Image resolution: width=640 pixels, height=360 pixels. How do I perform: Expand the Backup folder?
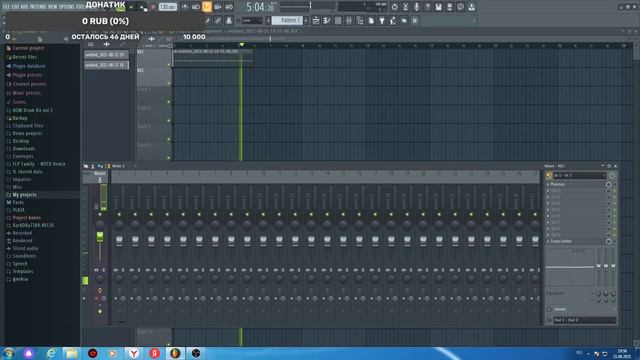point(20,118)
